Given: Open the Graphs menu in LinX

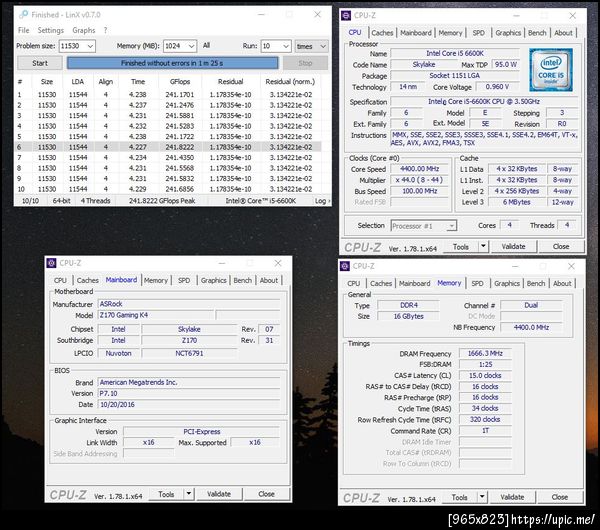Looking at the screenshot, I should 84,30.
